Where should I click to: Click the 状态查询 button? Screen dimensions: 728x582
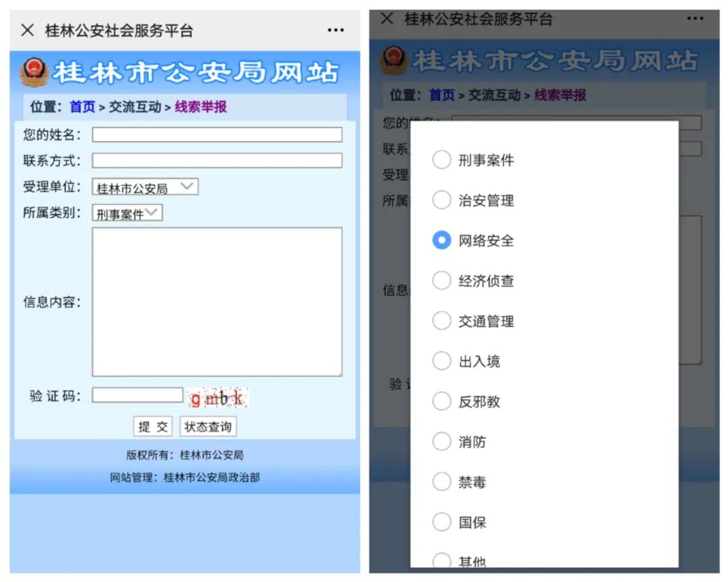click(x=208, y=426)
